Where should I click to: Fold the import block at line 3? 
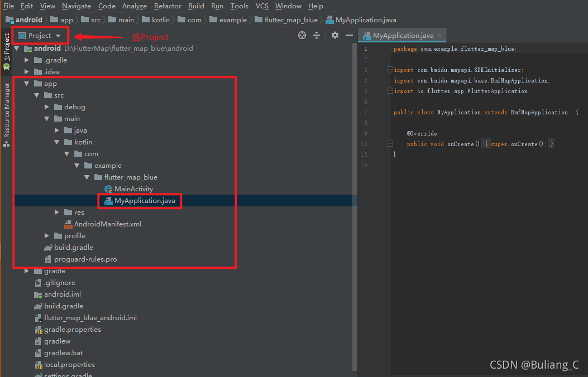[390, 70]
